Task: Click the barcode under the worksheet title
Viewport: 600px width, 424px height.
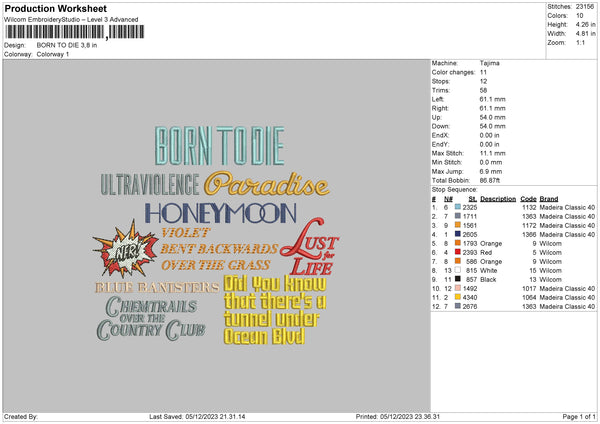Action: pos(75,32)
